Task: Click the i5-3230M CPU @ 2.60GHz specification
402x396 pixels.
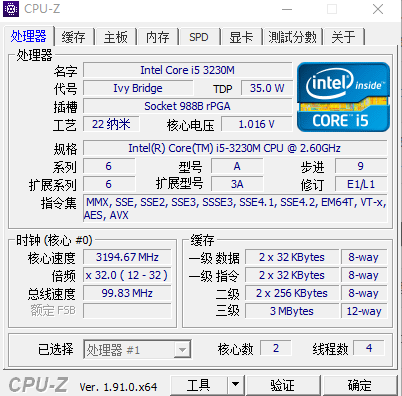Action: coord(235,148)
